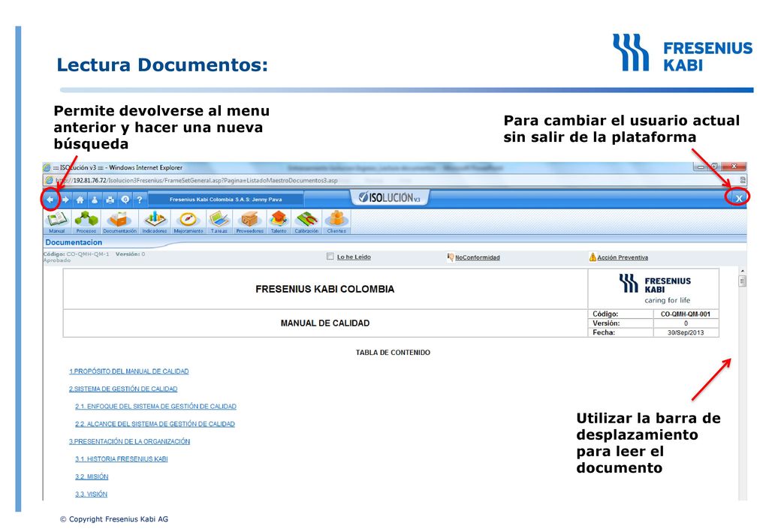Open '2.1. ENFOQUE DEL SISTEMA DE GESTIÓN' link

coord(155,407)
